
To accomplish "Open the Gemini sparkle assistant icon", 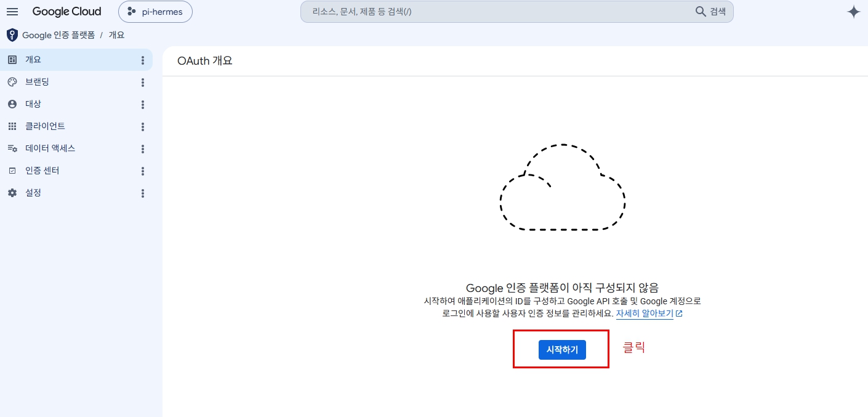I will pos(853,12).
